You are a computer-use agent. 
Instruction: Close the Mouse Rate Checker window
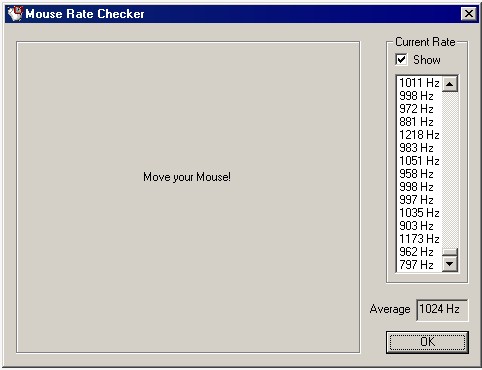(x=469, y=14)
